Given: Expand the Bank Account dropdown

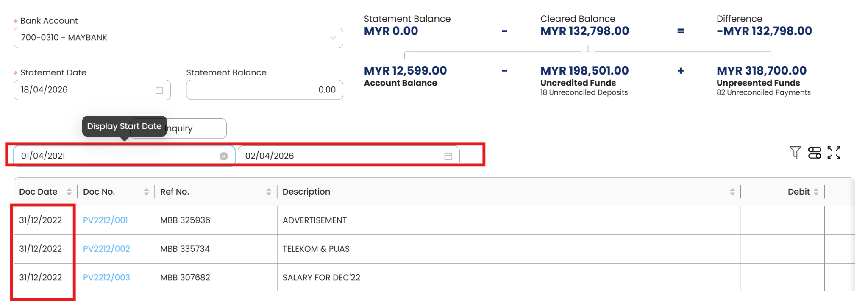Looking at the screenshot, I should coord(333,38).
